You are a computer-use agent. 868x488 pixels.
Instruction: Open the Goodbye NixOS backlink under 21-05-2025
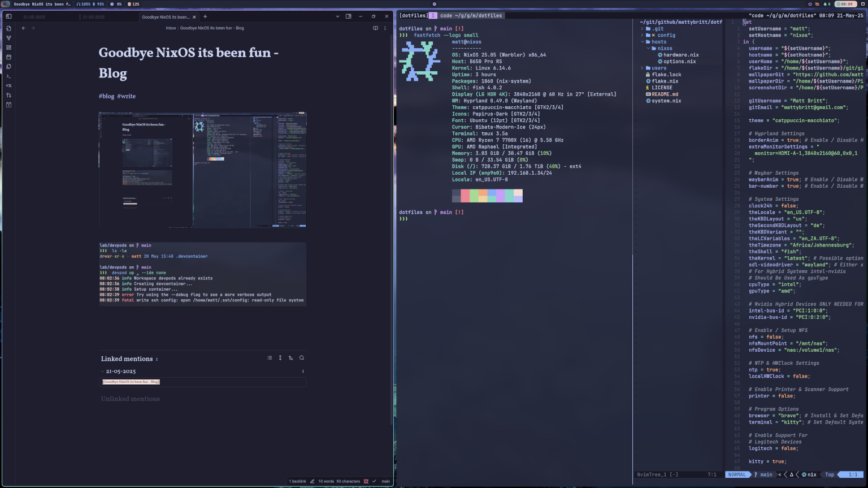coord(131,382)
